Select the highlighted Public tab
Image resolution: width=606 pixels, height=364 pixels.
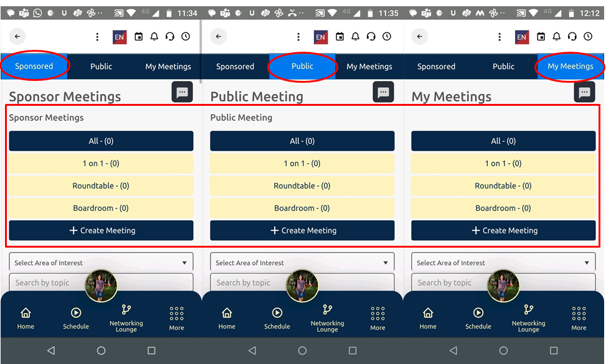pyautogui.click(x=302, y=66)
